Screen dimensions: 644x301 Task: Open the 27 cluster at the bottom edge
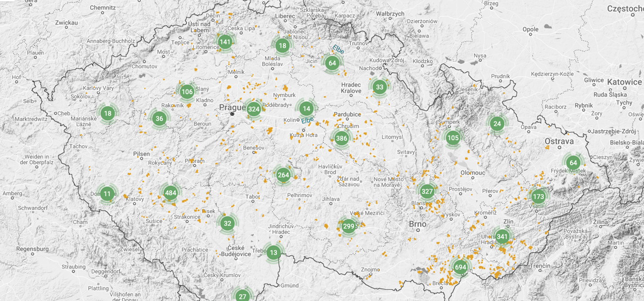click(242, 296)
